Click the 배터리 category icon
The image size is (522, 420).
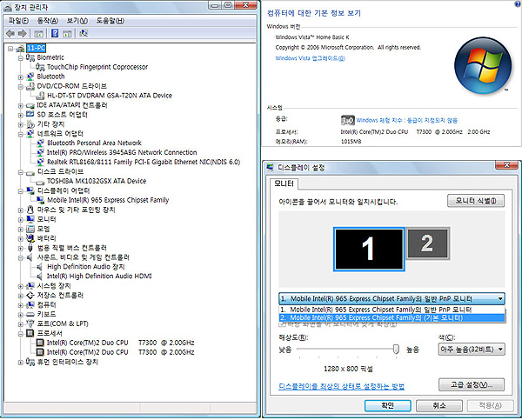pyautogui.click(x=30, y=238)
